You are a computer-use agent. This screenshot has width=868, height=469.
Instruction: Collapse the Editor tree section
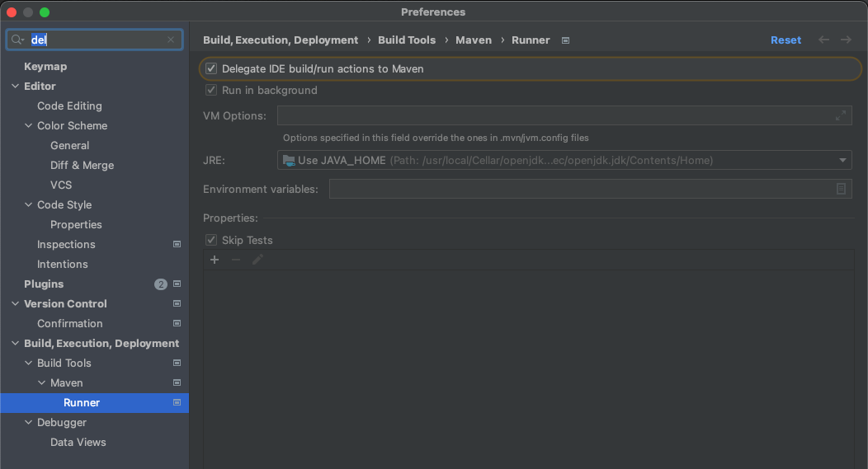click(15, 87)
